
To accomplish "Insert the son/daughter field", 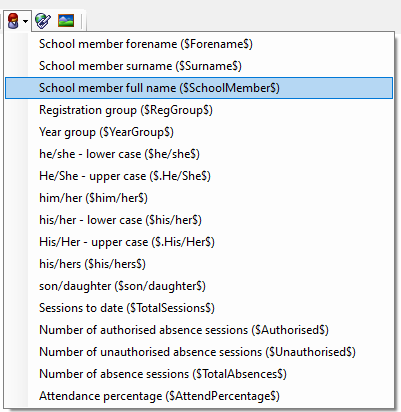I will tap(199, 286).
